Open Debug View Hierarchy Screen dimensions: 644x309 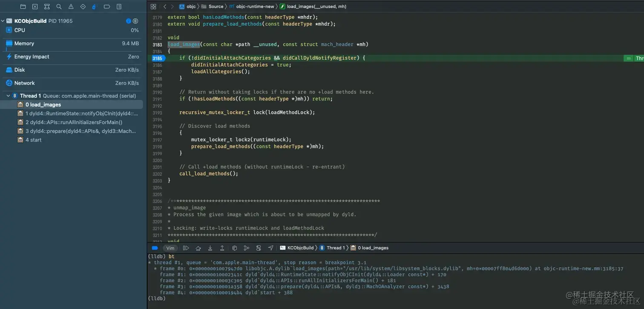coord(234,248)
